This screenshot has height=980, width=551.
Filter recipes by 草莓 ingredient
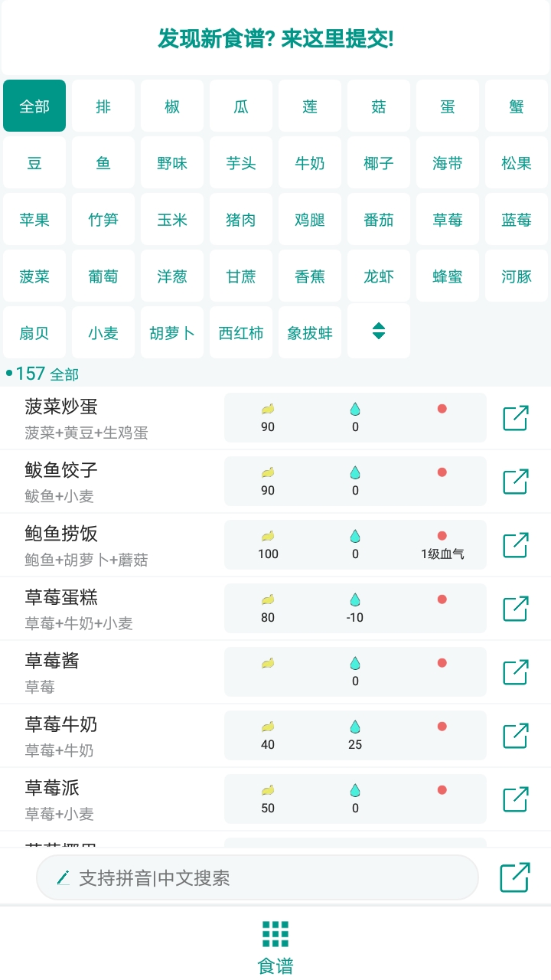click(448, 220)
